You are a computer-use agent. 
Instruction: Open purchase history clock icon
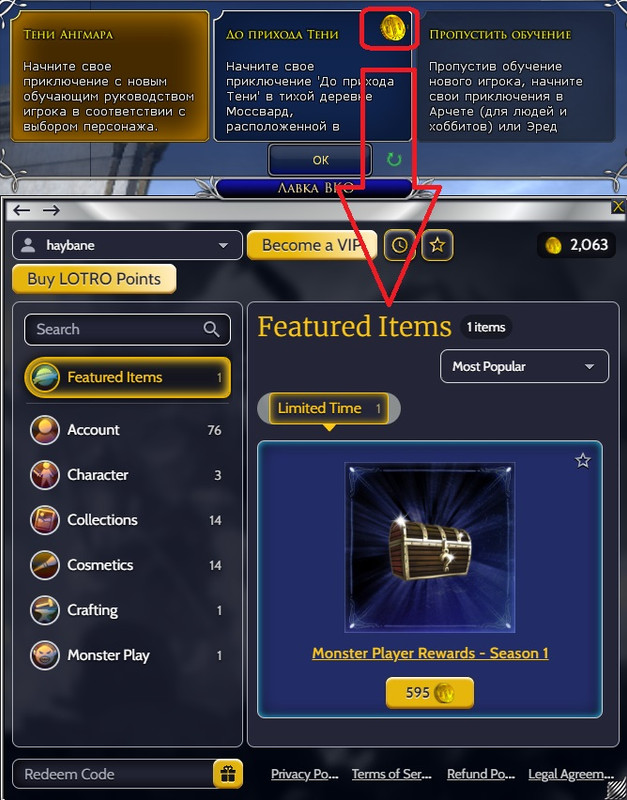399,245
